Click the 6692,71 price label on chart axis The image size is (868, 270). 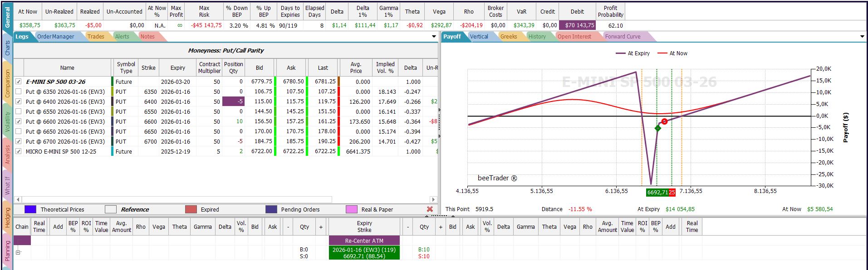(x=657, y=192)
